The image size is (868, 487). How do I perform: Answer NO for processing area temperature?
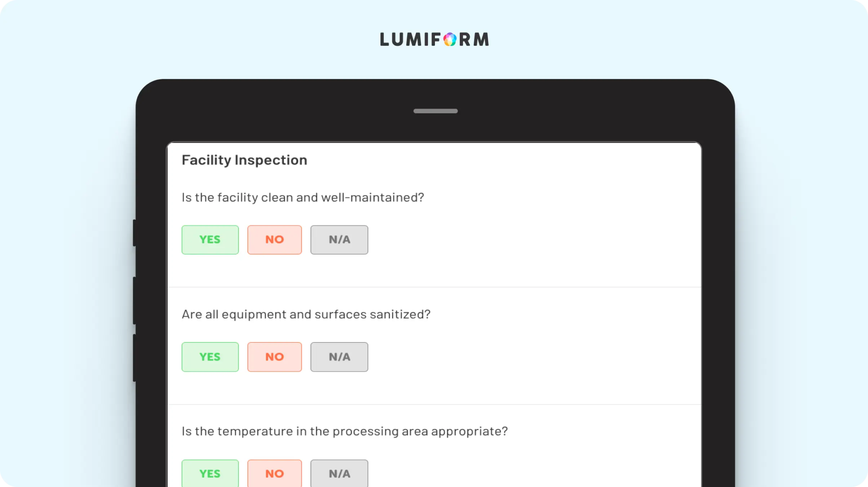click(275, 473)
